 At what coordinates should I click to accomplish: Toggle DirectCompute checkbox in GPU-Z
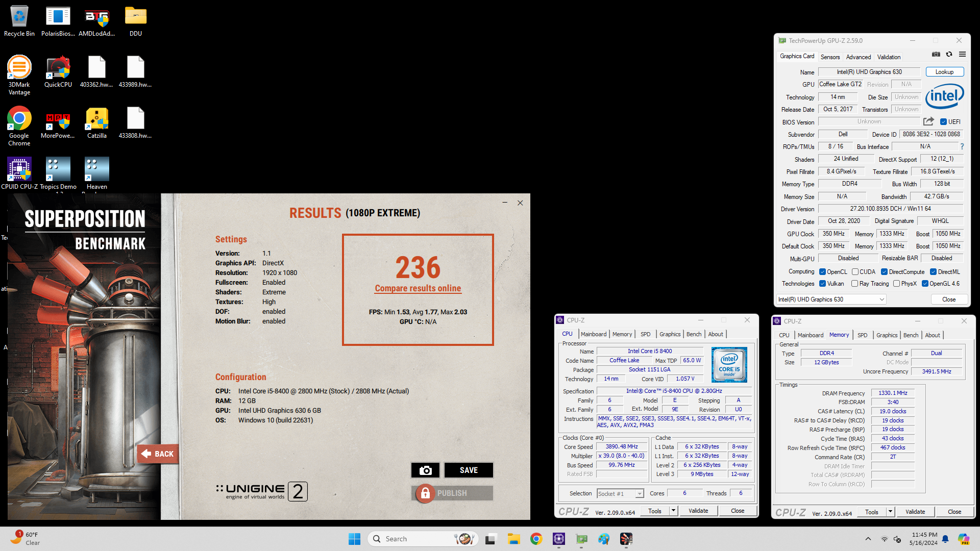884,272
